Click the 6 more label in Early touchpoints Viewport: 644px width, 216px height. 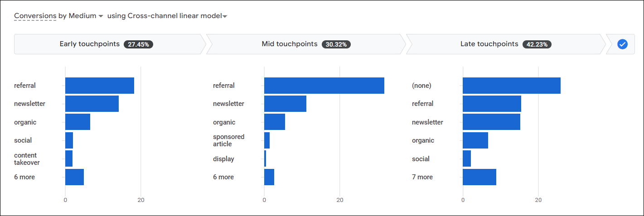[x=24, y=177]
